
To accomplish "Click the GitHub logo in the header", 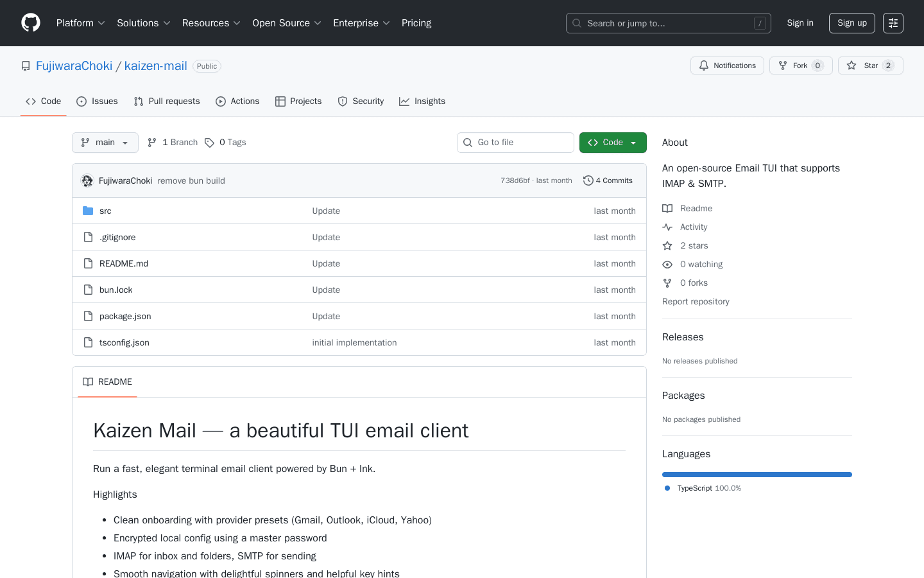I will 30,22.
